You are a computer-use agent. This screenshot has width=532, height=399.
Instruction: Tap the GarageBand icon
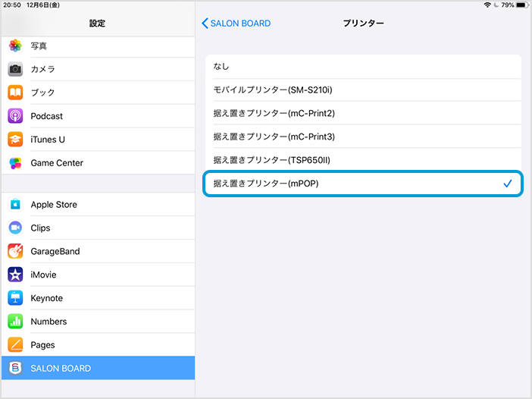point(15,251)
